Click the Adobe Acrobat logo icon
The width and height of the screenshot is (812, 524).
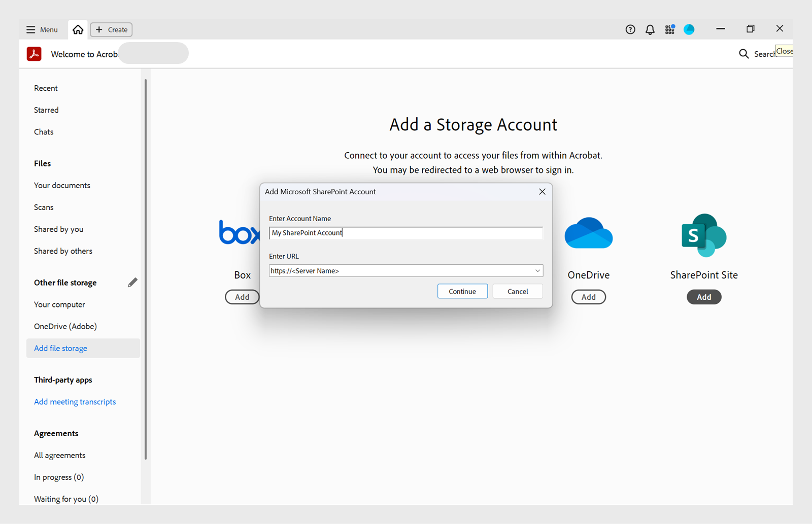pos(33,53)
